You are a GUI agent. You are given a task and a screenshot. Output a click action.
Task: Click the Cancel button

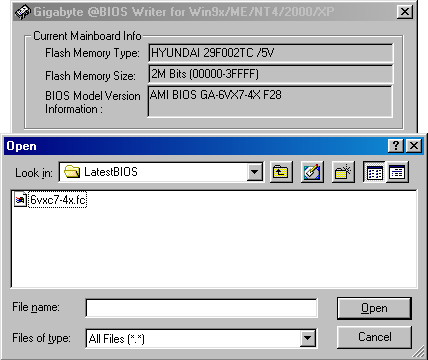tap(374, 337)
